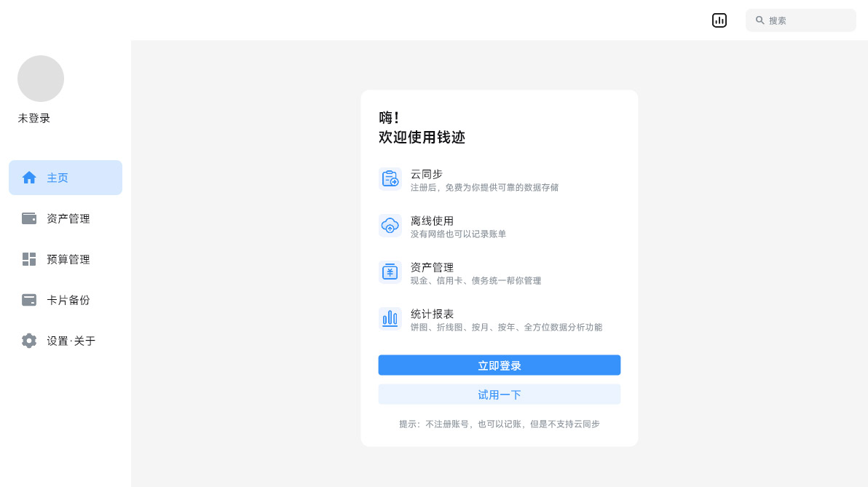Click the 离线使用 offline cloud icon
The image size is (868, 487).
tap(390, 225)
